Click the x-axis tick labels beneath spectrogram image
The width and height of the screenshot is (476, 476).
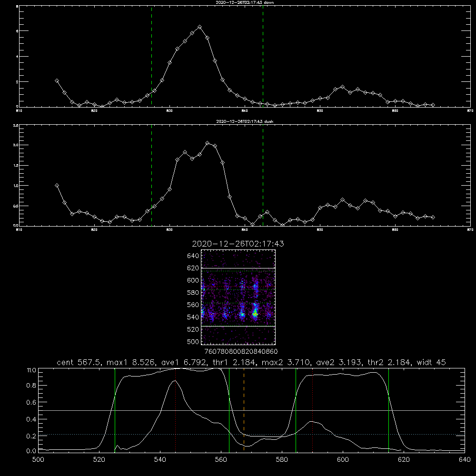coord(241,352)
